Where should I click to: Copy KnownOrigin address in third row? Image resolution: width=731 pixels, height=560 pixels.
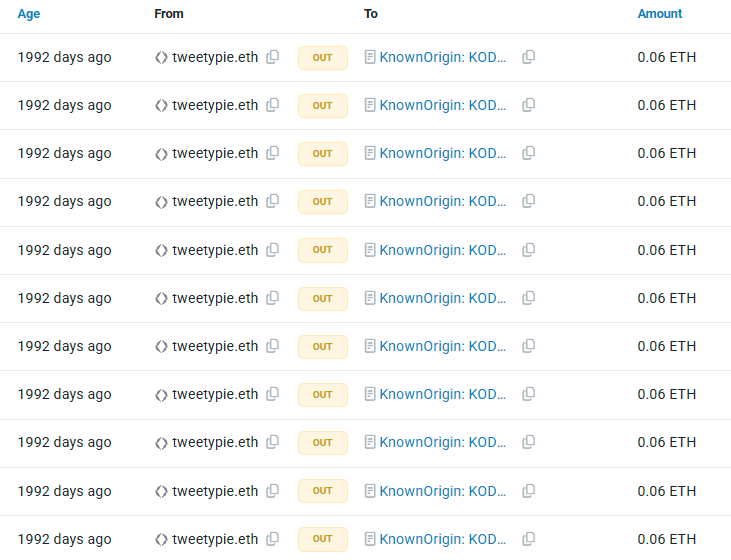coord(529,153)
